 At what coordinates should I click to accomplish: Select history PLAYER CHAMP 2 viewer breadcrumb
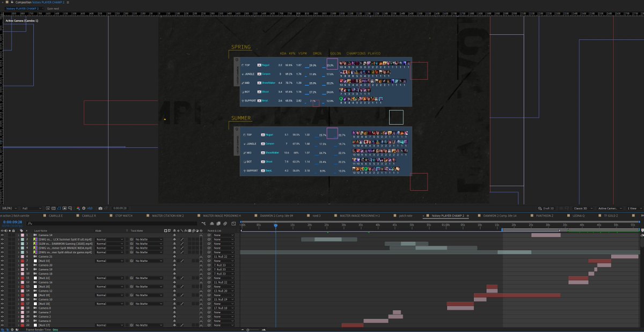click(x=23, y=9)
